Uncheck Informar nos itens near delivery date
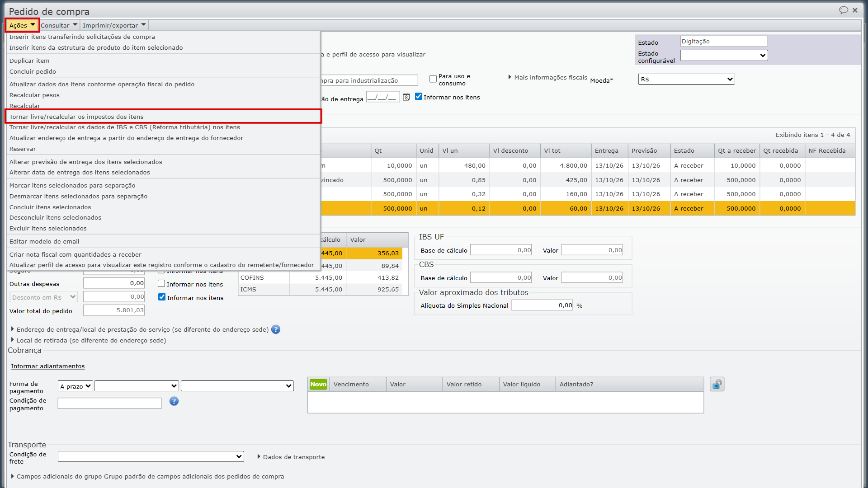This screenshot has height=488, width=868. [419, 97]
